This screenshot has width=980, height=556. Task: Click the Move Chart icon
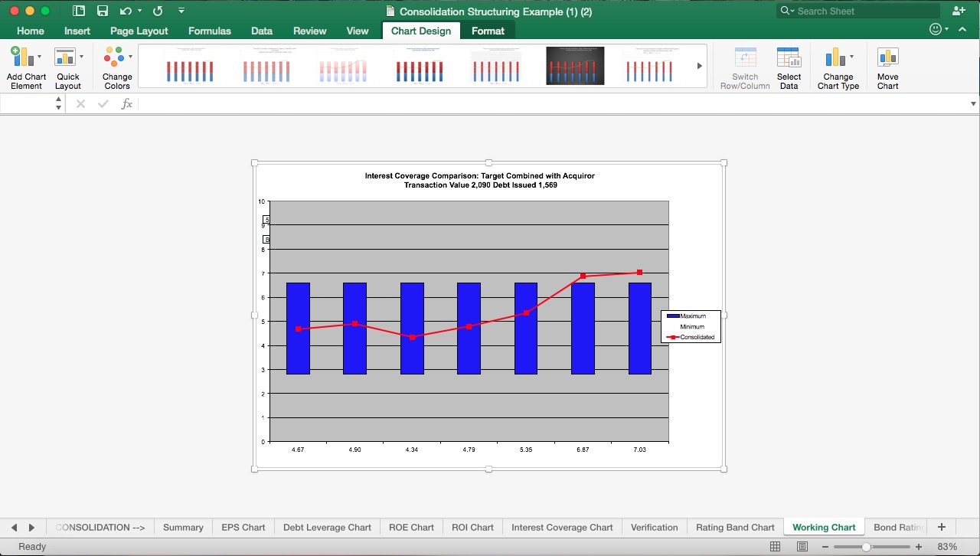click(x=887, y=65)
